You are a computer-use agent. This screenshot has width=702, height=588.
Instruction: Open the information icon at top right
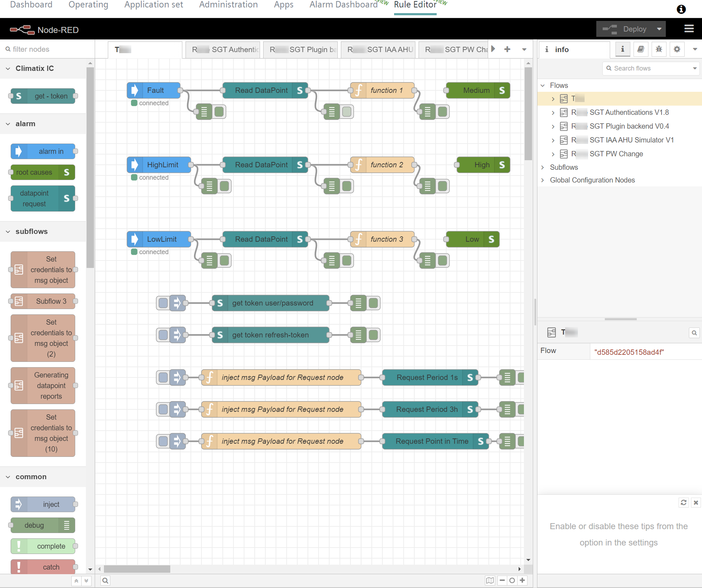click(x=681, y=9)
